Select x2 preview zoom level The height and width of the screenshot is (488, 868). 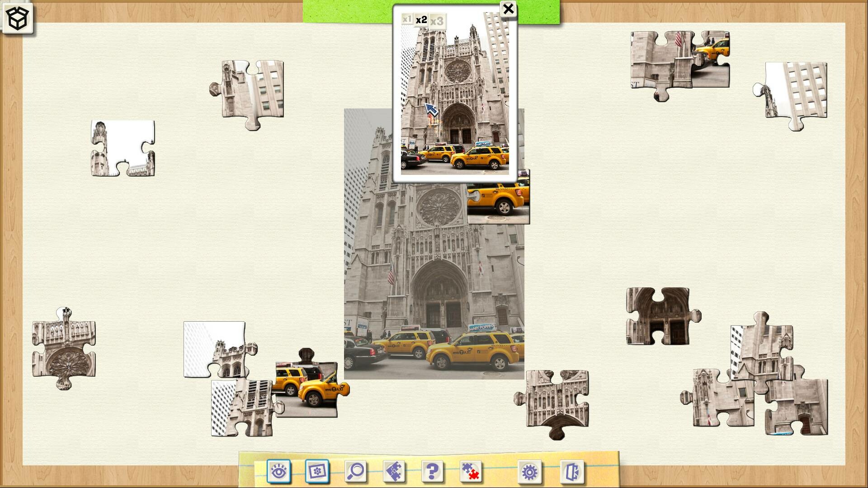[x=421, y=20]
